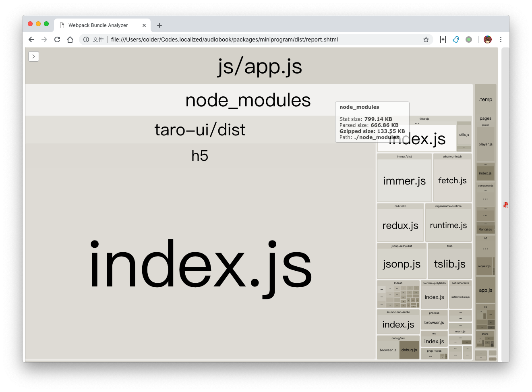Open the Chrome profile avatar
The width and height of the screenshot is (532, 392).
click(487, 39)
